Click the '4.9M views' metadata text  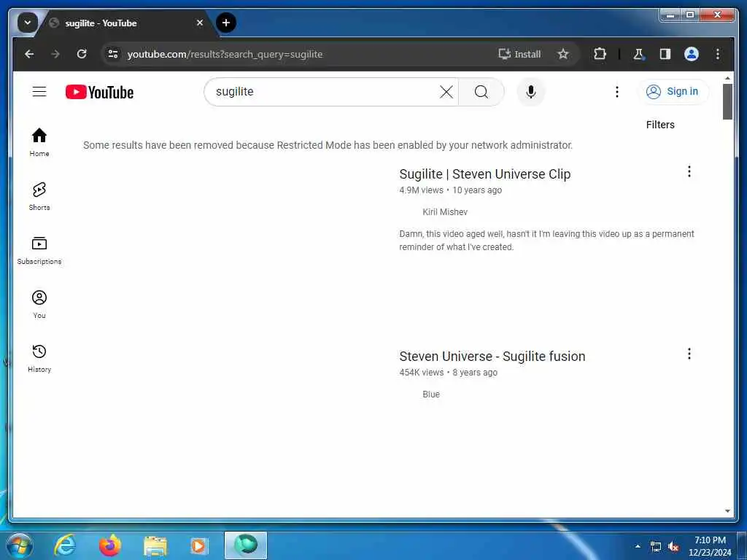(x=421, y=190)
